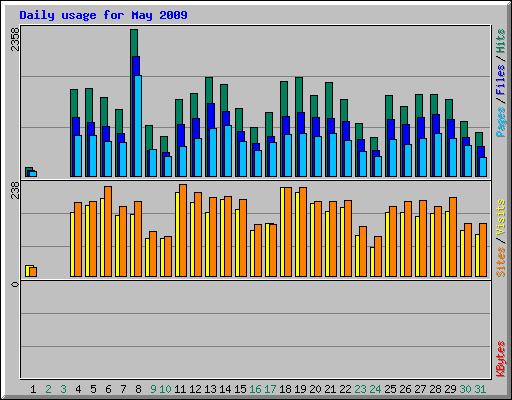Viewport: 512px width, 400px height.
Task: Select the green Hits bar for day 21
Action: (x=329, y=100)
